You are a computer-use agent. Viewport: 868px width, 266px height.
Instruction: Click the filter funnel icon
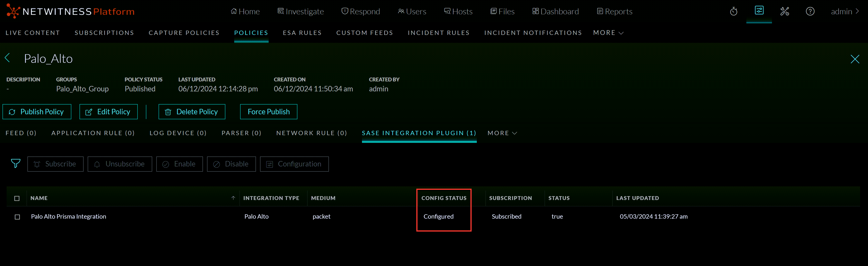pos(15,164)
